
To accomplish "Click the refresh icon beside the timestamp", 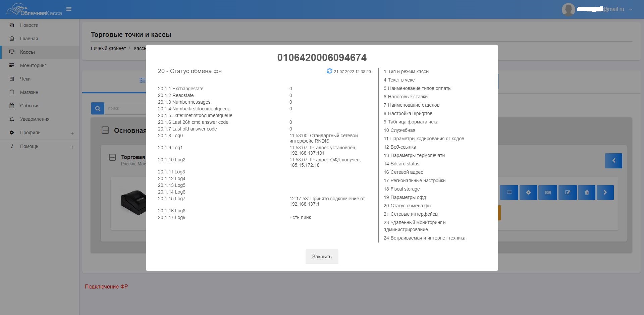I will coord(329,71).
